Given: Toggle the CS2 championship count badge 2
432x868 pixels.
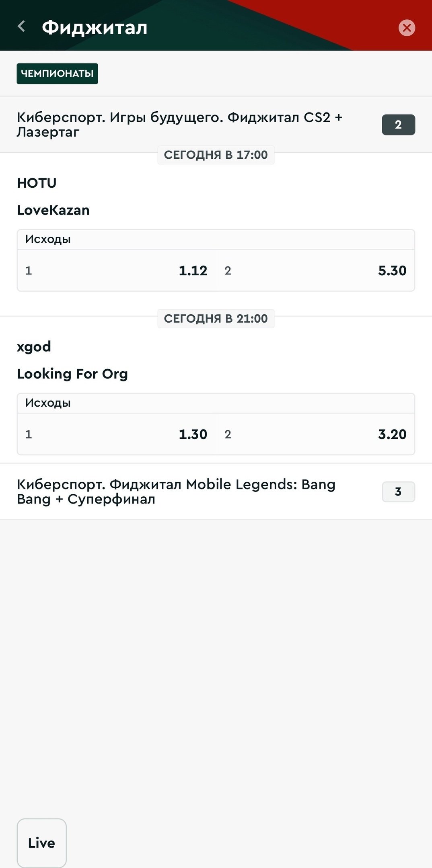Looking at the screenshot, I should 398,125.
